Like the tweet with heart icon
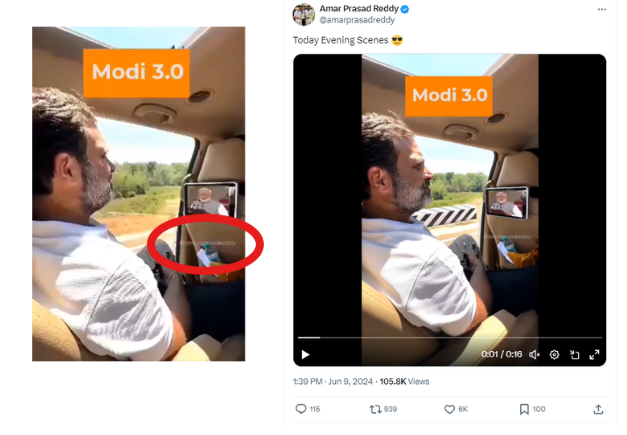 click(x=450, y=409)
